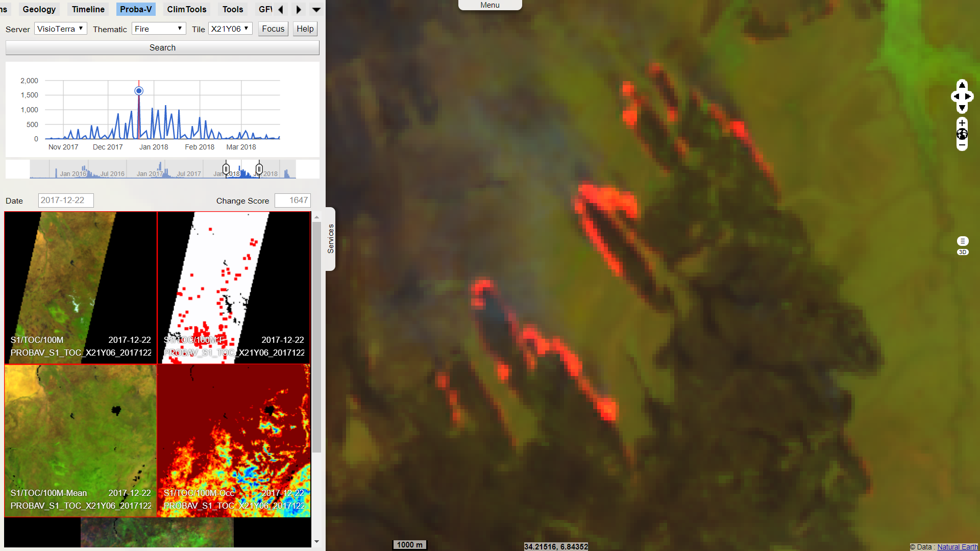Select the Proba-V tab
The height and width of the screenshot is (551, 980).
coord(136,9)
